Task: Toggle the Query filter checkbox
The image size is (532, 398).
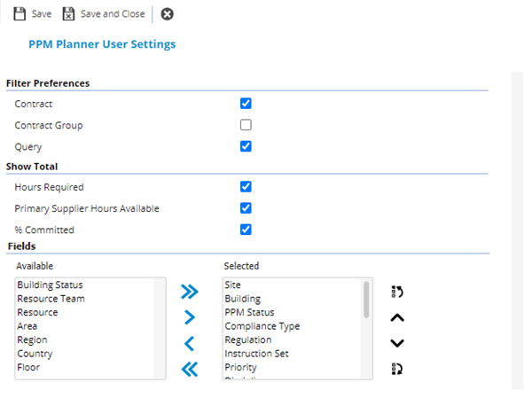Action: coord(246,146)
